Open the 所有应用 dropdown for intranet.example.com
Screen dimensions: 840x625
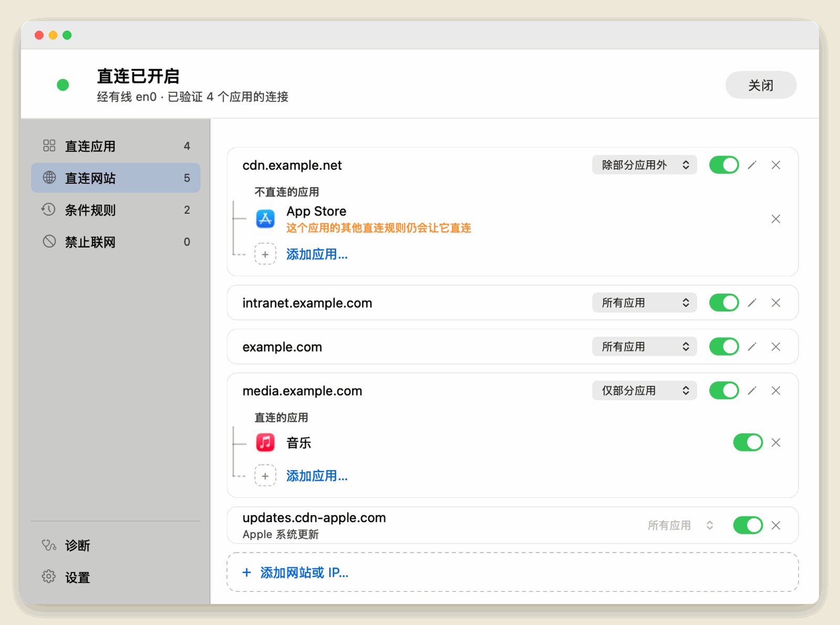[x=644, y=303]
